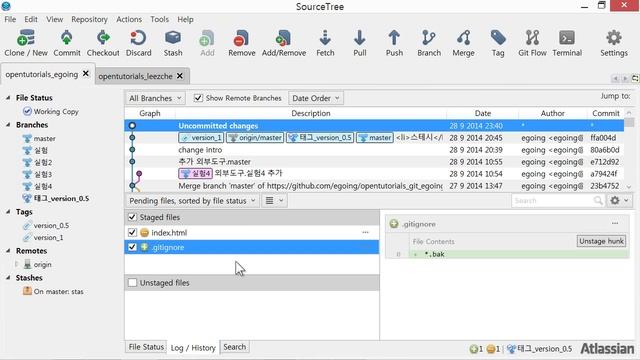
Task: Open the File menu
Action: (x=10, y=19)
